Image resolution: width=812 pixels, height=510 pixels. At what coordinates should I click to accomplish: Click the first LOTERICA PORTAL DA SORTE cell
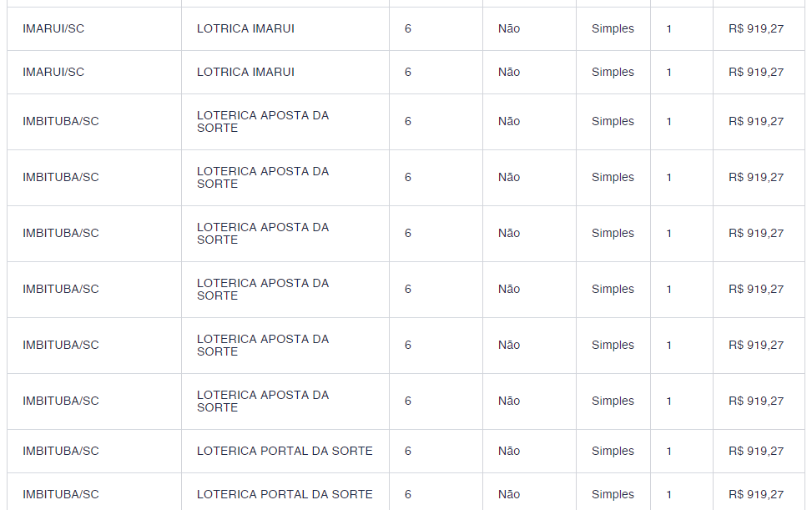tap(285, 451)
